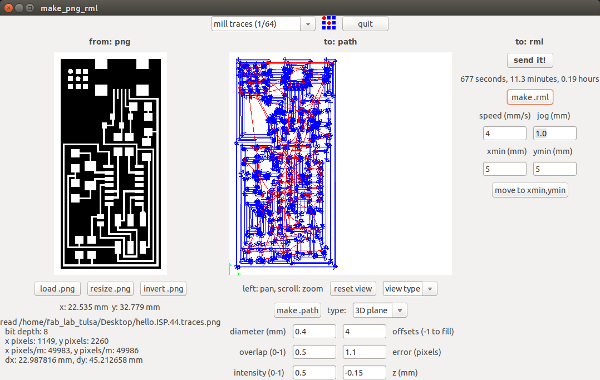
Task: Click the 'x pixels: 1149, y pixels: 2260' text
Action: (57, 341)
